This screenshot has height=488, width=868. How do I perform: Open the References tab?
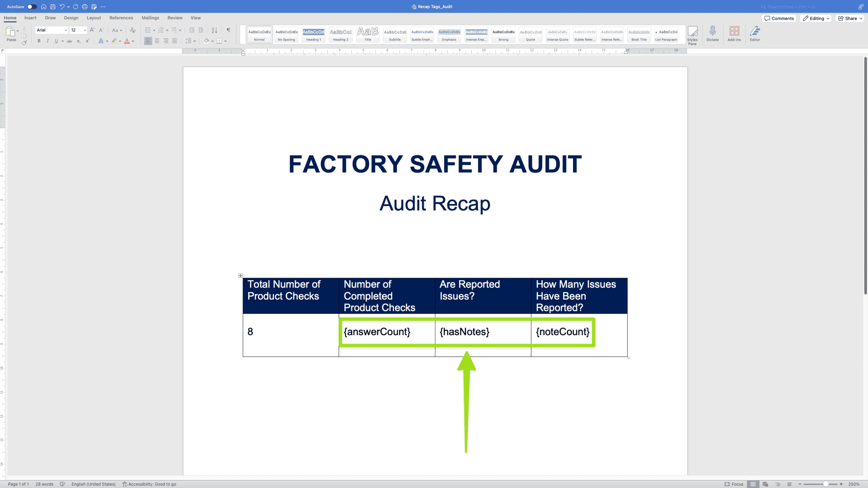point(121,18)
